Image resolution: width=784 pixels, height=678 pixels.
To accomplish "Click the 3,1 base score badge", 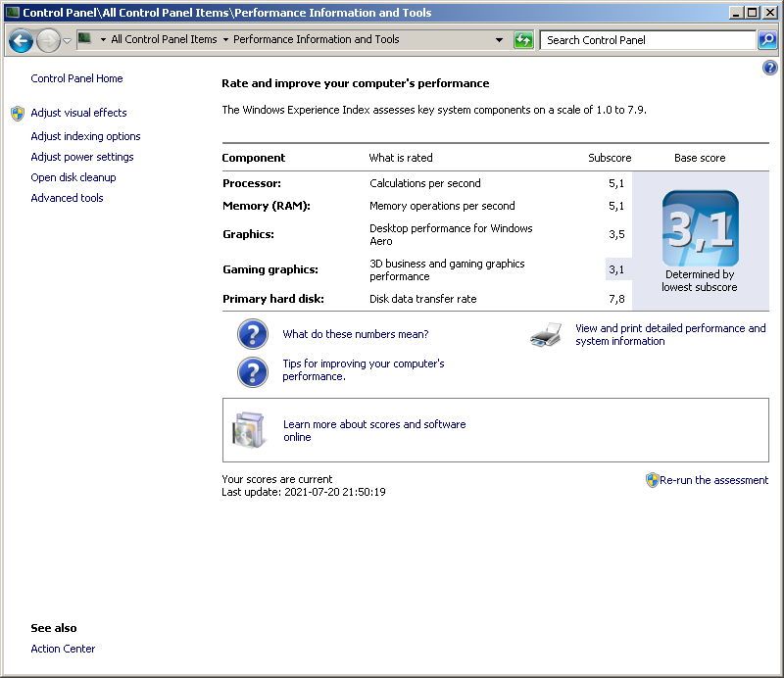I will [x=700, y=228].
